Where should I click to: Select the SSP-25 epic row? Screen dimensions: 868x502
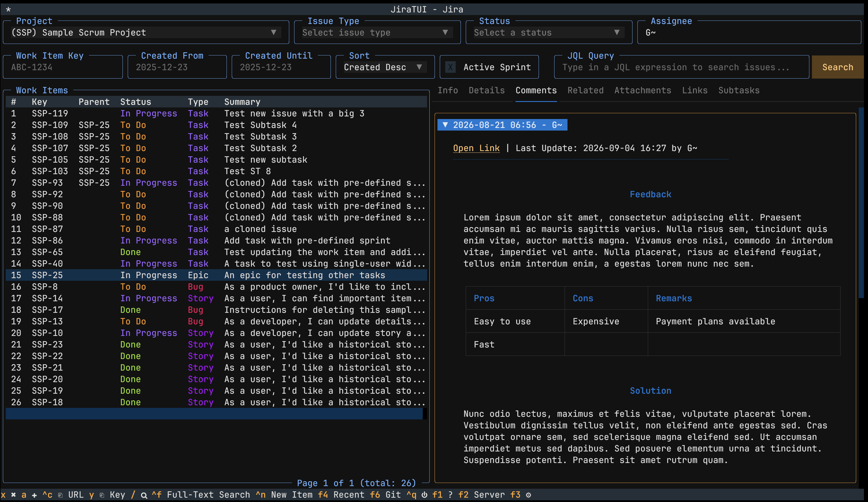click(x=216, y=275)
